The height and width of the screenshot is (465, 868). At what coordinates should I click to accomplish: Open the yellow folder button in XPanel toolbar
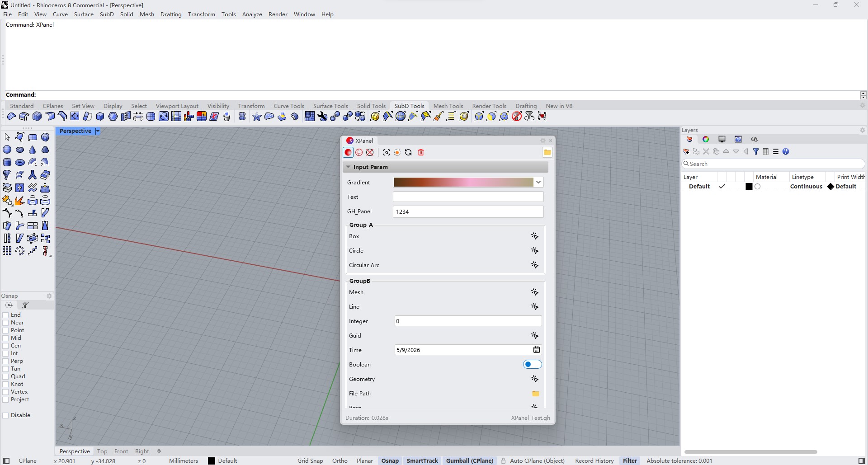(547, 152)
